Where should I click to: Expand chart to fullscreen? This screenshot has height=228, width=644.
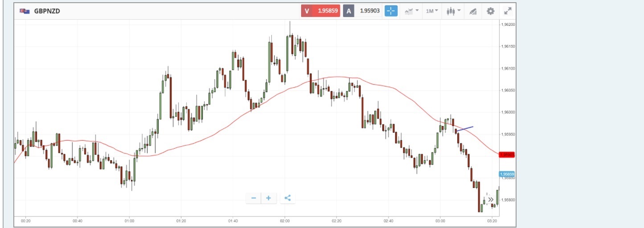coord(508,11)
